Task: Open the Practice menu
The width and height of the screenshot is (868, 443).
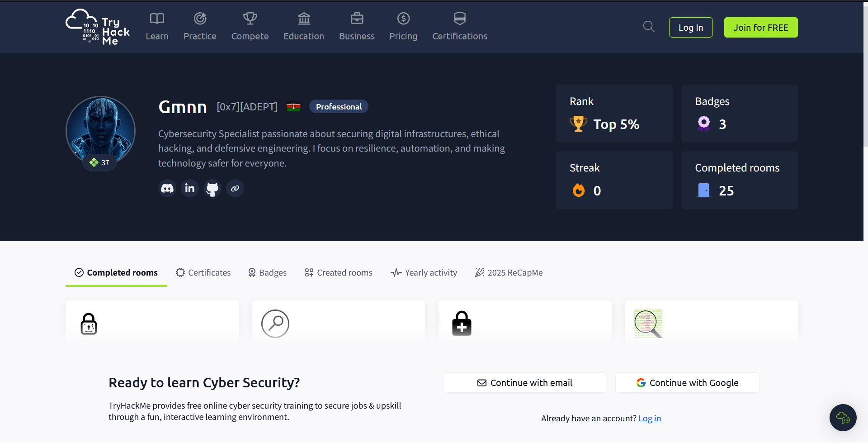Action: click(x=200, y=27)
